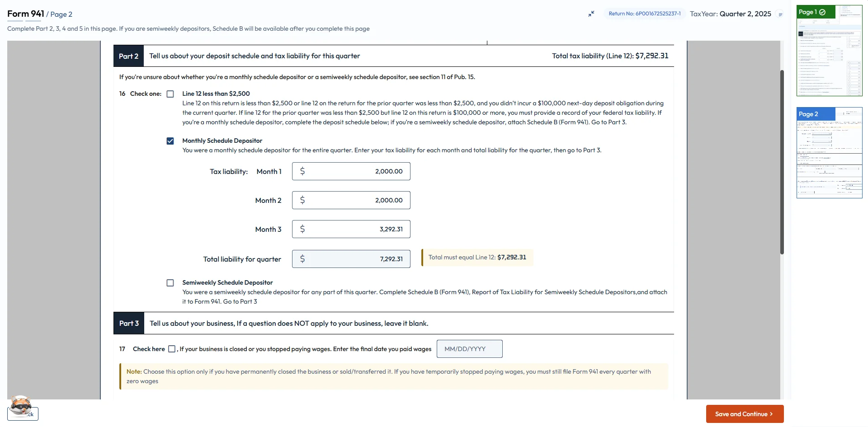The width and height of the screenshot is (868, 427).
Task: Click the Total must equal Line 12 hint
Action: pyautogui.click(x=477, y=258)
